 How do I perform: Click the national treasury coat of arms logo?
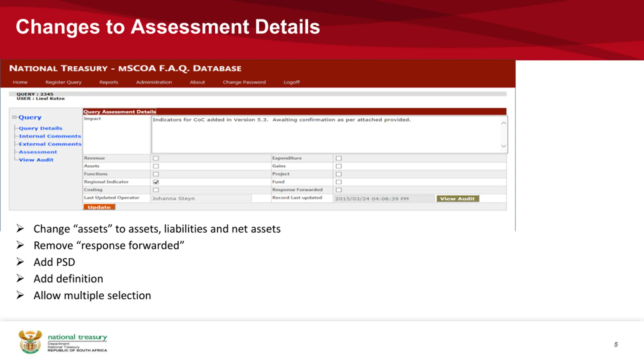pyautogui.click(x=30, y=342)
